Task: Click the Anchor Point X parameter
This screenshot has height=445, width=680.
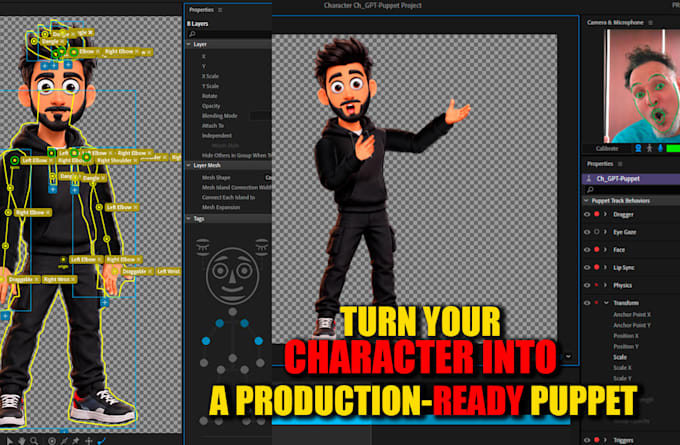Action: pyautogui.click(x=632, y=314)
